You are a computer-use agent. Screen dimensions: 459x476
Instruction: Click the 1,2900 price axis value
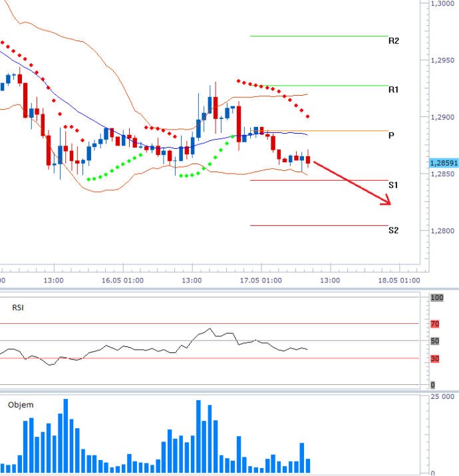(x=442, y=117)
